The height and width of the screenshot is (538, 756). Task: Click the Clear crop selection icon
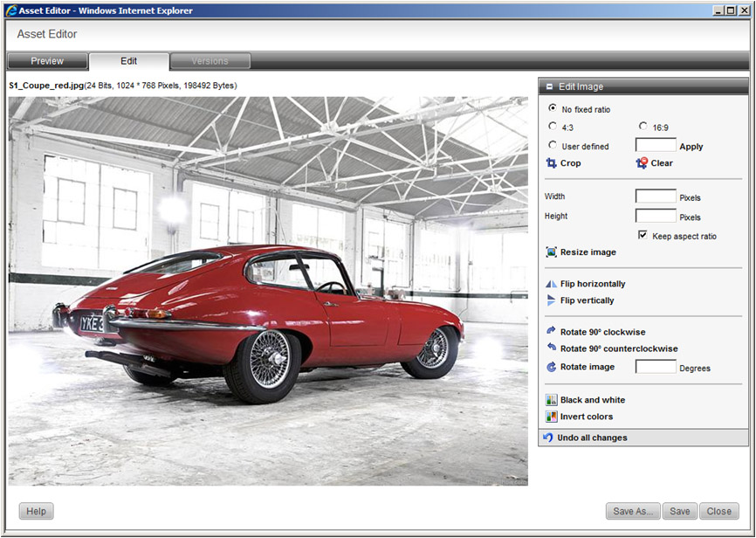[x=642, y=163]
